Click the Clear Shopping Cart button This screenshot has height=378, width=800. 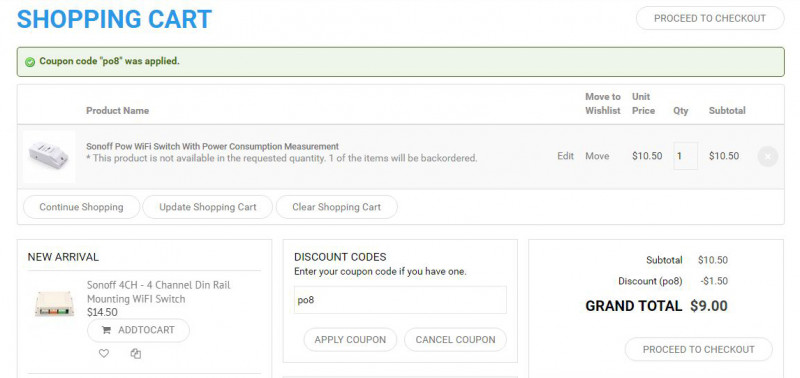coord(337,207)
